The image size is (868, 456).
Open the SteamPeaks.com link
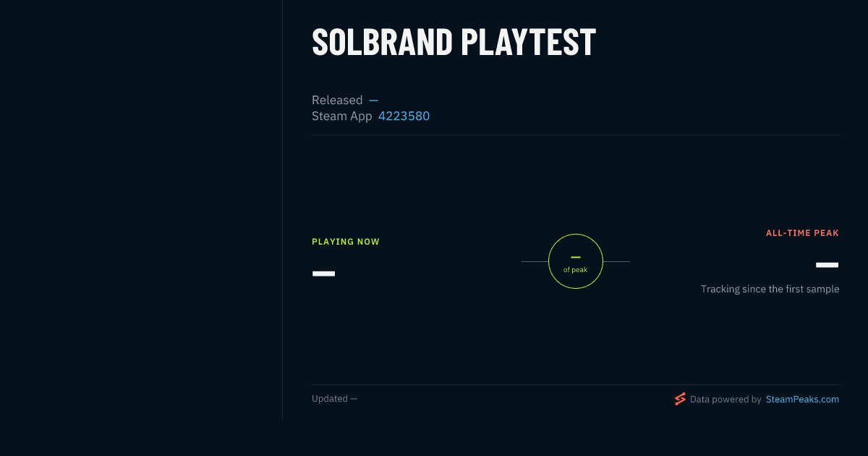(x=802, y=399)
